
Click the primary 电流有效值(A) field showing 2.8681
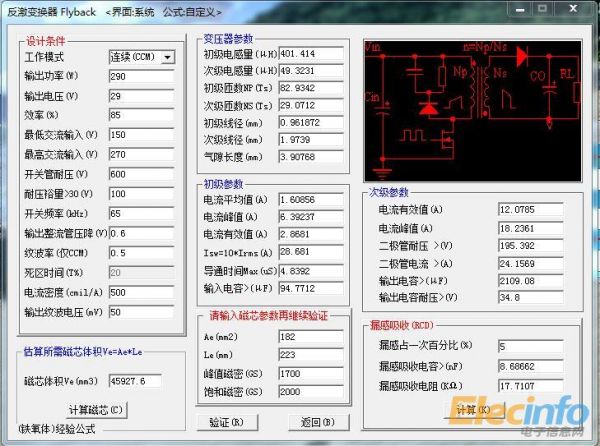point(311,234)
